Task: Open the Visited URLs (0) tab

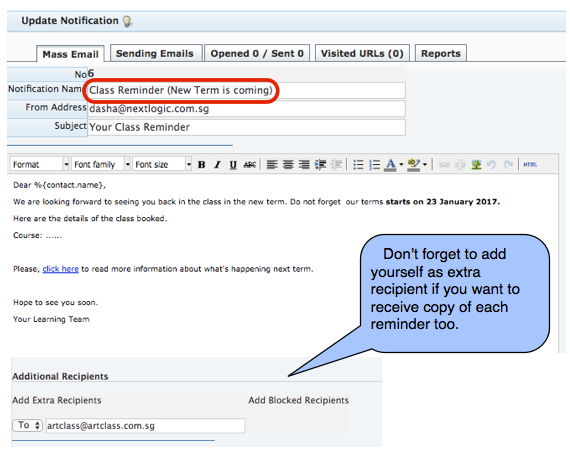Action: (362, 53)
